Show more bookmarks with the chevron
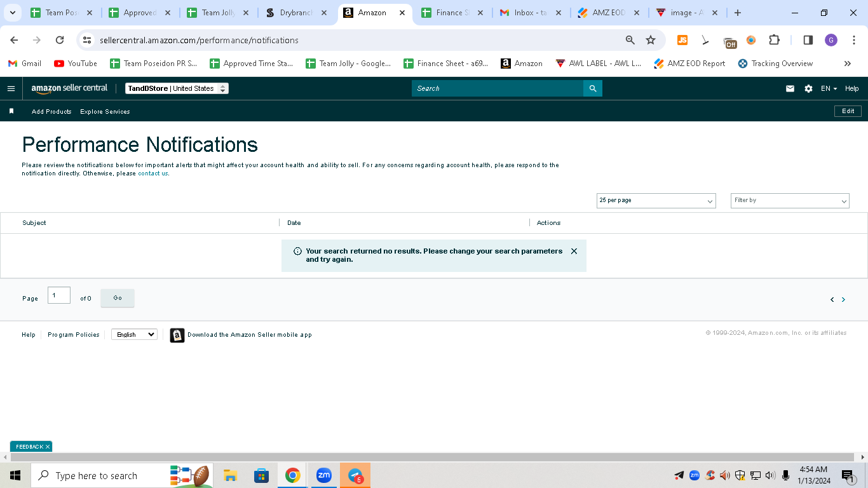 tap(847, 64)
